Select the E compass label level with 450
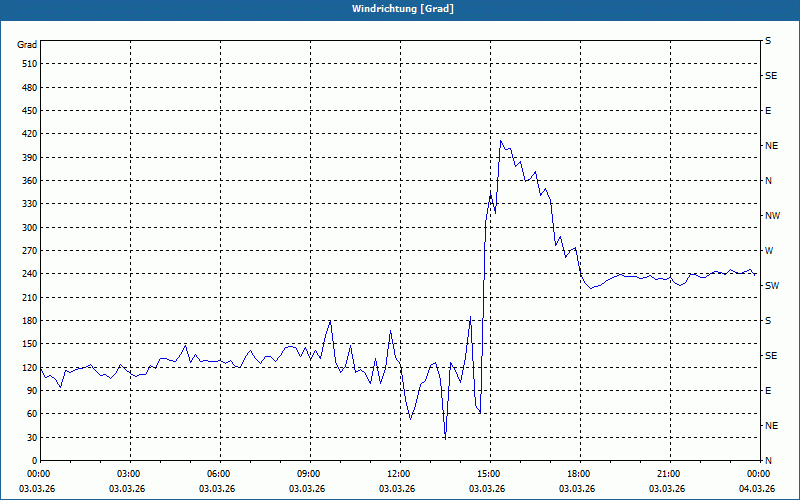Screen dimensions: 800x500 pyautogui.click(x=768, y=111)
